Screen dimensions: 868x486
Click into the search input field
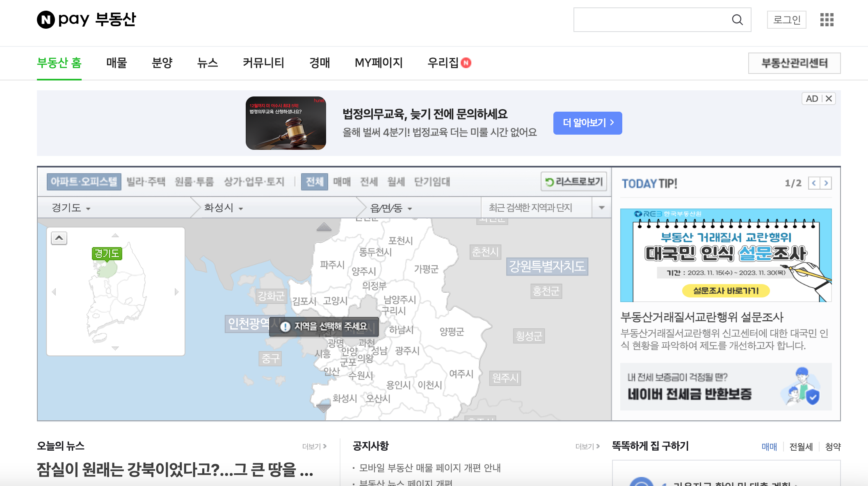point(652,20)
